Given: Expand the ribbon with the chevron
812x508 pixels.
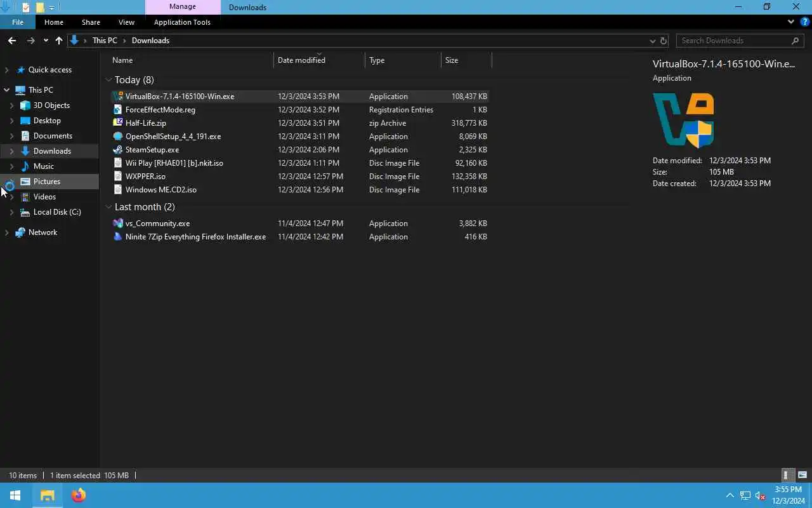Looking at the screenshot, I should [x=791, y=22].
